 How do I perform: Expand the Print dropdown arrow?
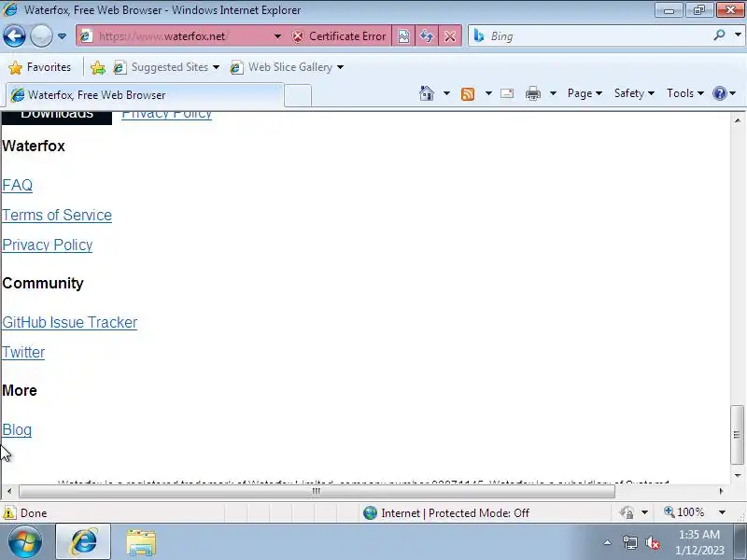coord(553,93)
